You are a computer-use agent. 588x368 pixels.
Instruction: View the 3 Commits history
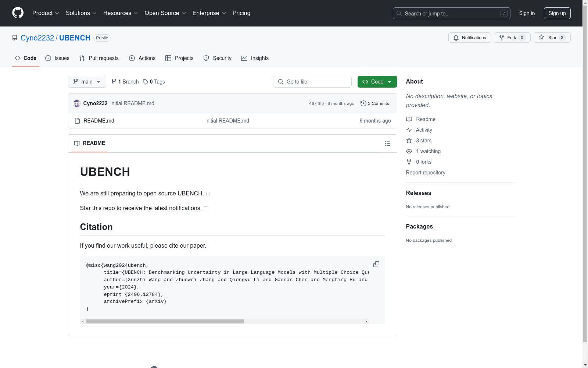(375, 103)
